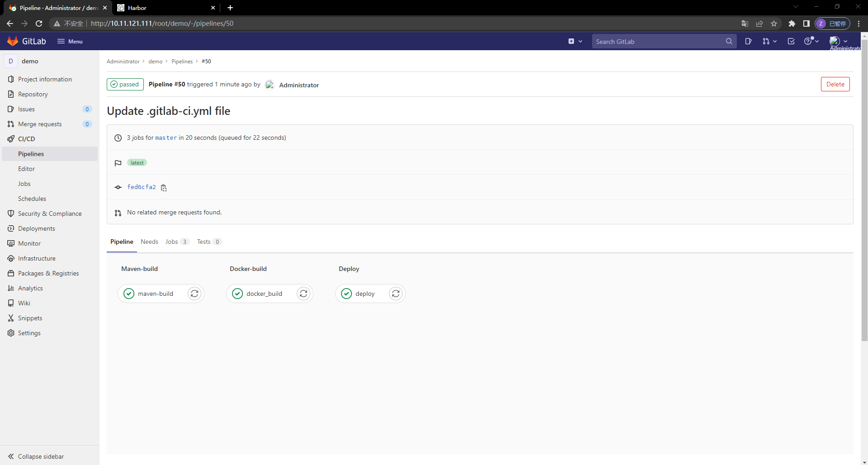Expand the Help question mark dropdown

[811, 41]
